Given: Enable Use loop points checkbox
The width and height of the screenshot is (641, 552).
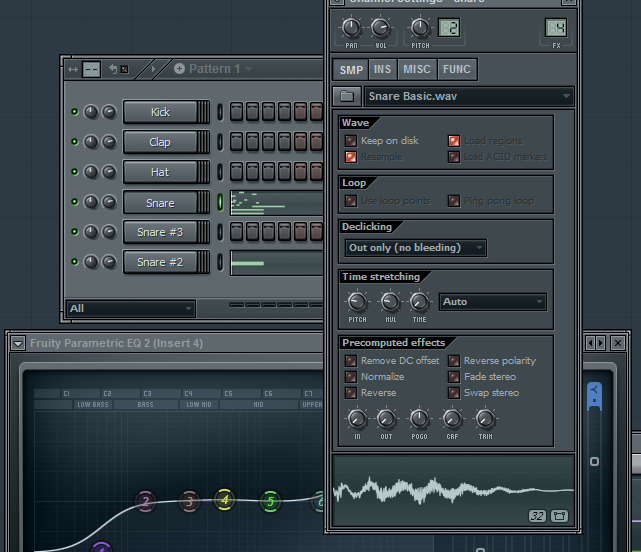Looking at the screenshot, I should pyautogui.click(x=351, y=201).
